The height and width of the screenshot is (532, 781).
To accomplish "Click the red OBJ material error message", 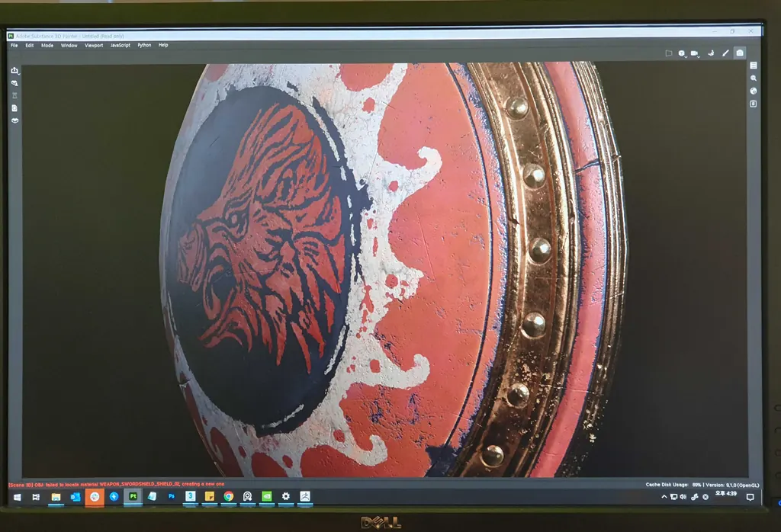I will coord(117,484).
